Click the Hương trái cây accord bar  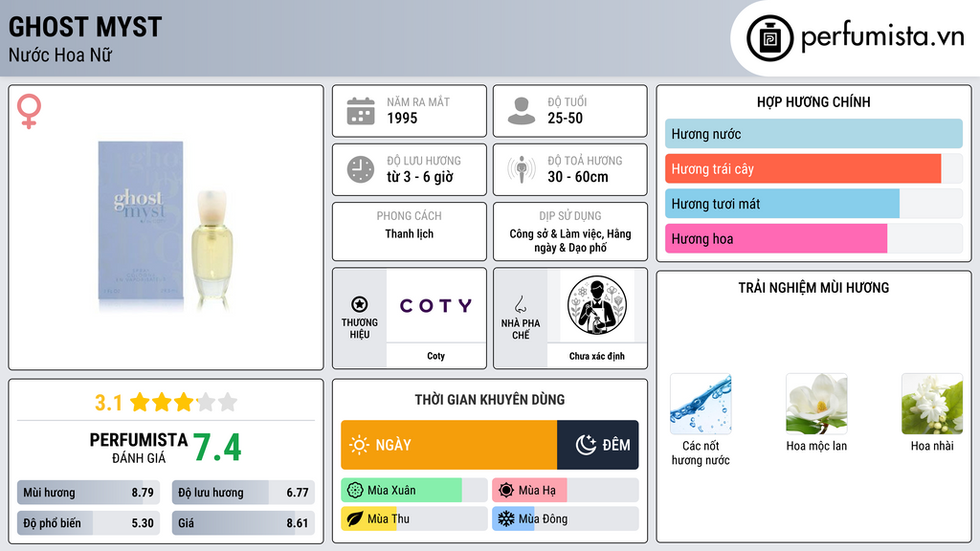click(813, 168)
